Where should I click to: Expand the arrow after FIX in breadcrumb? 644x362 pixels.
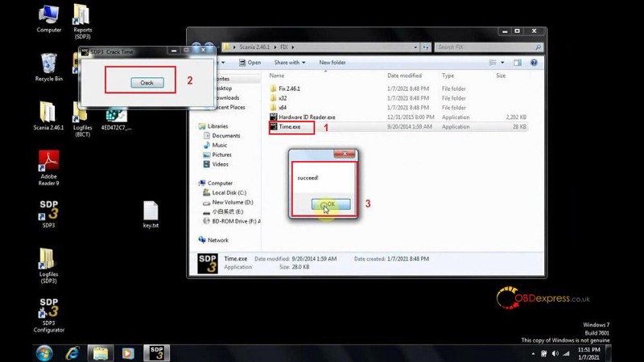pyautogui.click(x=293, y=47)
